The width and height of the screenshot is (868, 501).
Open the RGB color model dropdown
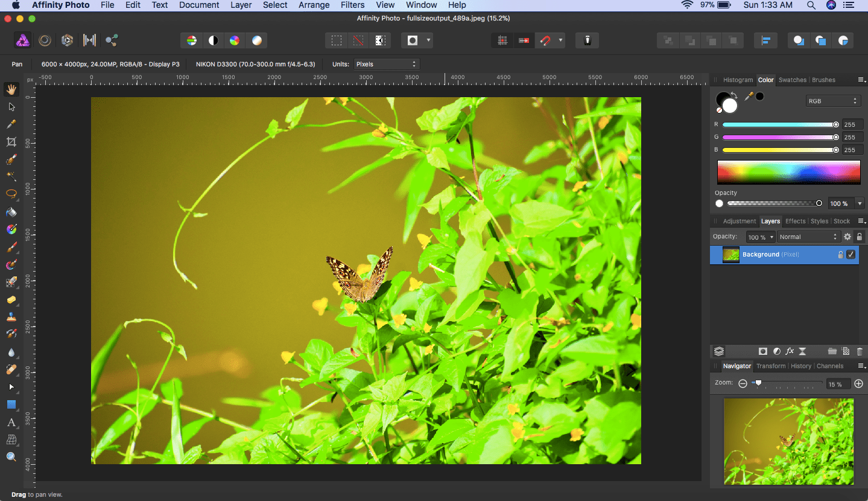click(832, 101)
